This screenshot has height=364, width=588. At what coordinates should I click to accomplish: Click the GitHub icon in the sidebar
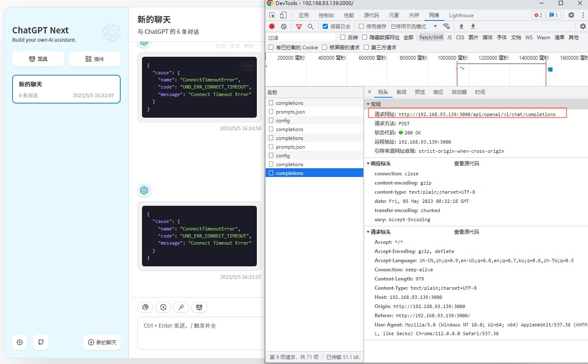[41, 342]
